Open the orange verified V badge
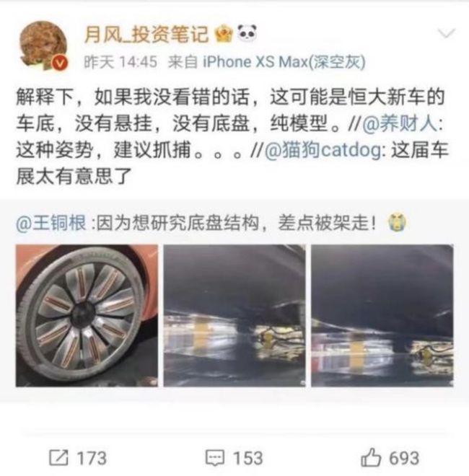469x476 pixels. click(60, 63)
